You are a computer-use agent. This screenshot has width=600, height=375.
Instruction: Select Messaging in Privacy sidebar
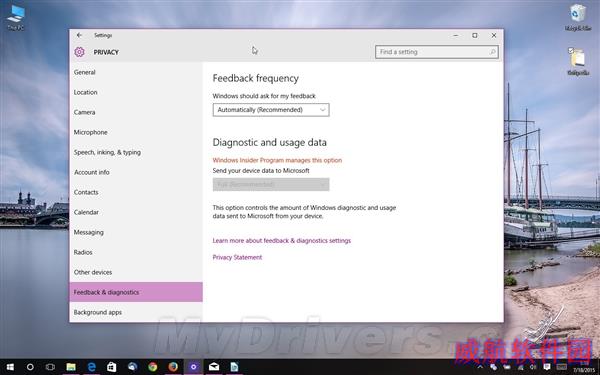click(136, 232)
